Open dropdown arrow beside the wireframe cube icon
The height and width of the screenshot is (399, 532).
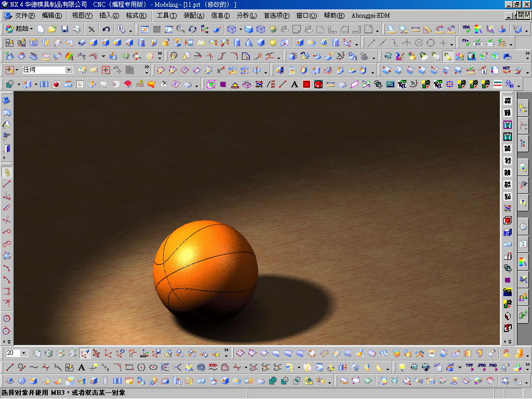(241, 30)
